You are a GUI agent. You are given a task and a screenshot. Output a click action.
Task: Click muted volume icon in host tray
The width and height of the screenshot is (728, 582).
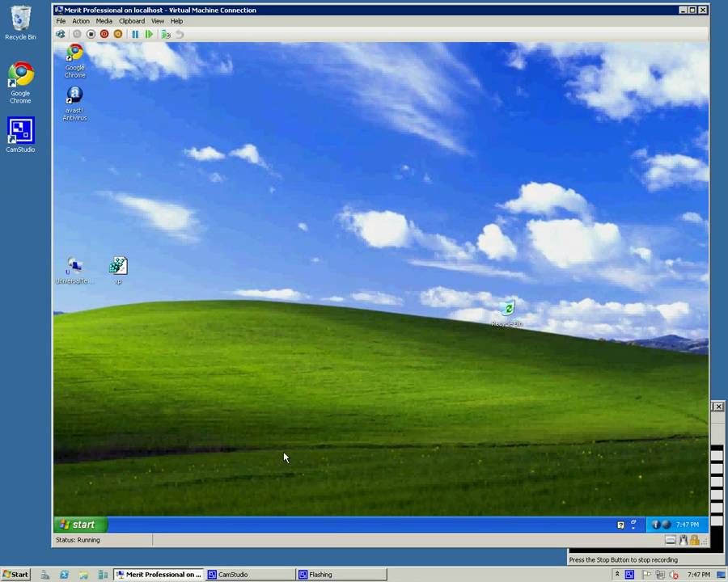(674, 575)
